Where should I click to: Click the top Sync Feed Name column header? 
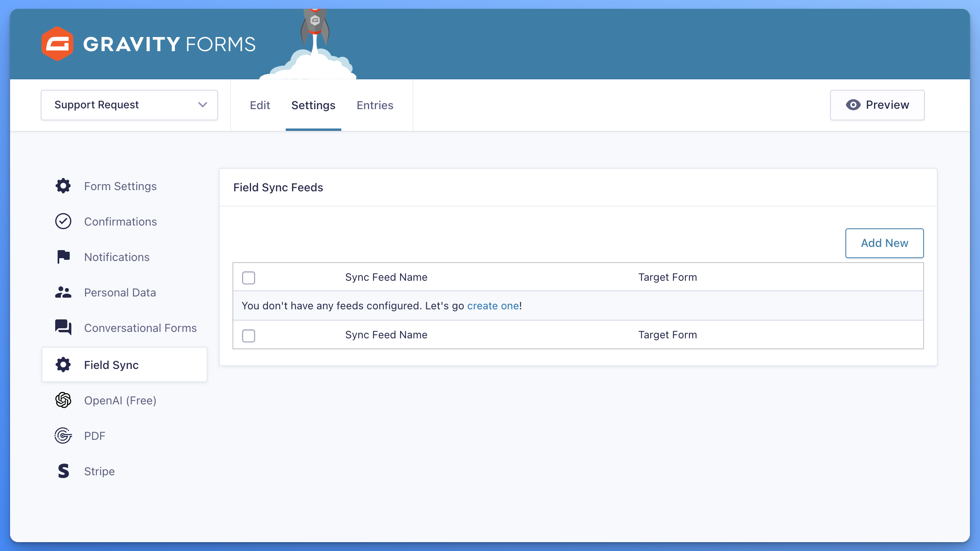(386, 277)
